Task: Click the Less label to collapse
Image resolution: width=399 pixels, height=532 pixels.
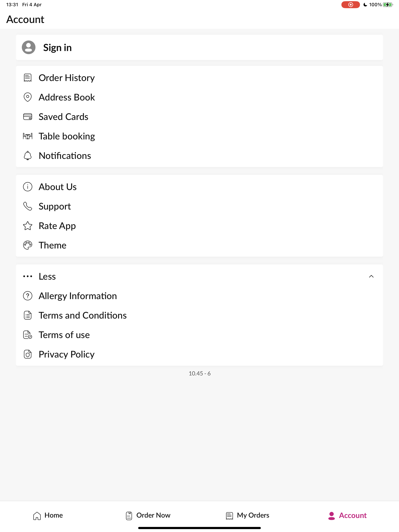Action: 47,276
